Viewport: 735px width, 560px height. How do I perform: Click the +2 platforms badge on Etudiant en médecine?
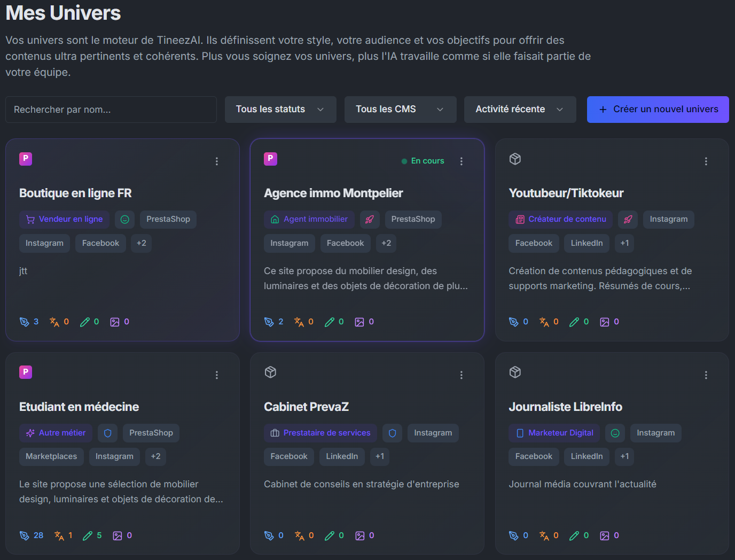pyautogui.click(x=155, y=456)
